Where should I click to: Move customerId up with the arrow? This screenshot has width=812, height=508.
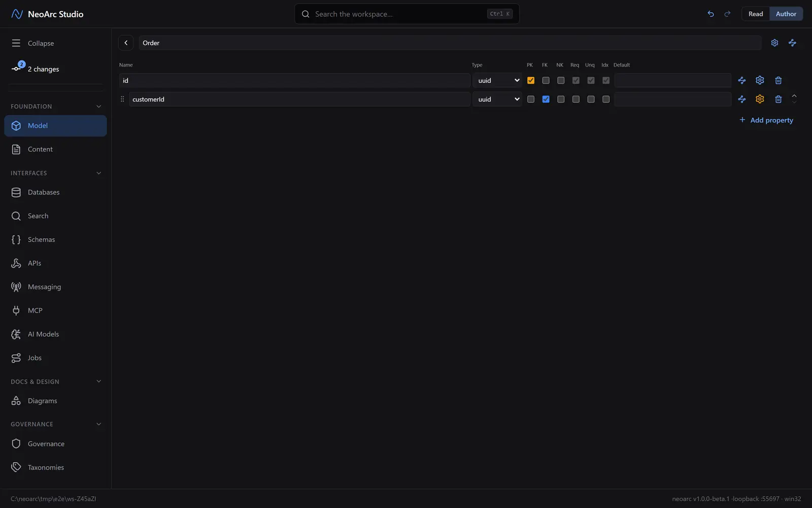click(794, 96)
